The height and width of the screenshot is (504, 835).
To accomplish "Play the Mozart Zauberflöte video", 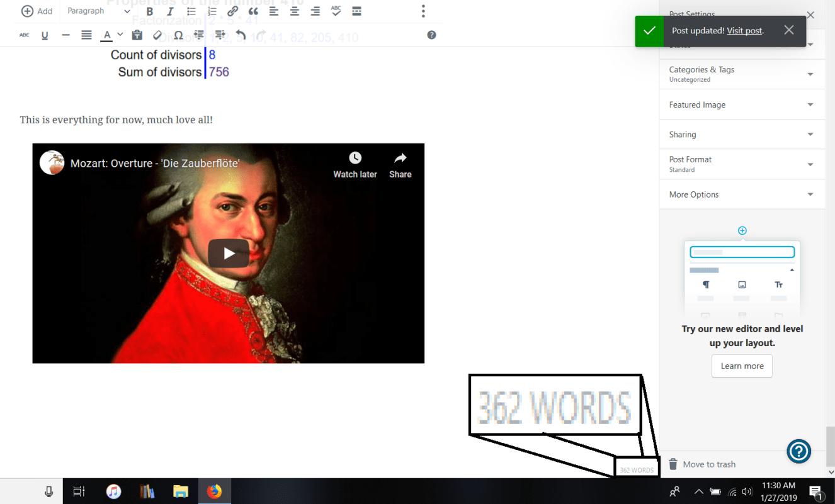I will pyautogui.click(x=229, y=253).
